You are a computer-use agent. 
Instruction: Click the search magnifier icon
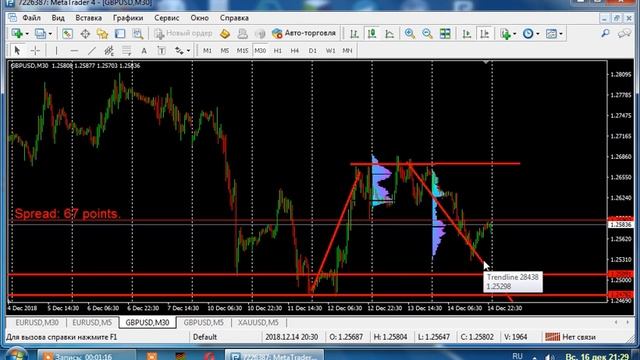point(605,33)
